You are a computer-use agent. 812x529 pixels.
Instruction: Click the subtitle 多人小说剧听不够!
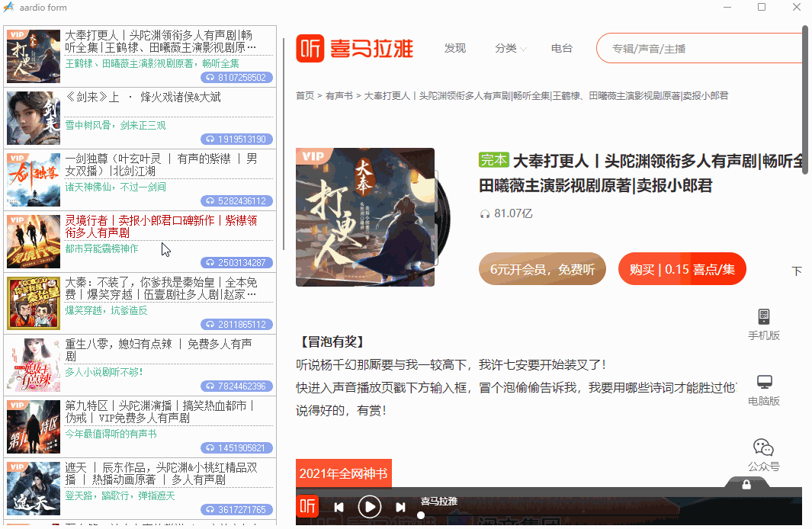point(104,372)
